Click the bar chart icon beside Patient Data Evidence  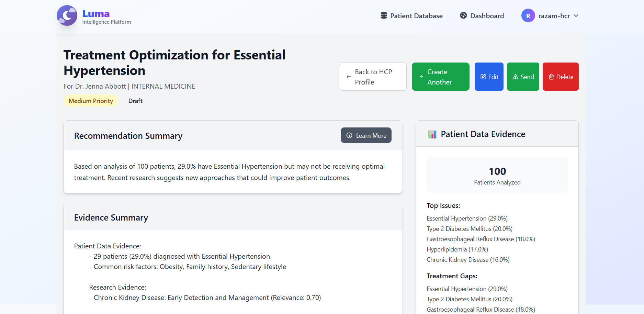pyautogui.click(x=432, y=134)
